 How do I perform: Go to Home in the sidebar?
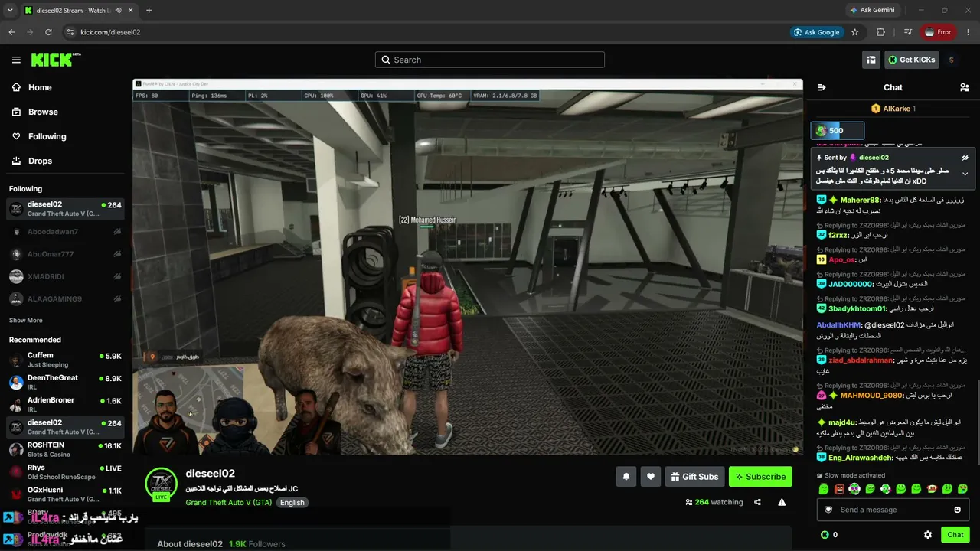pyautogui.click(x=40, y=87)
